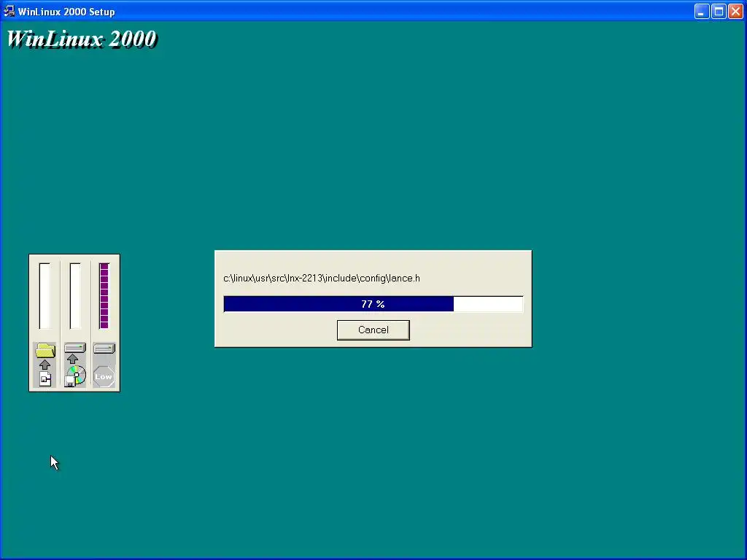The image size is (747, 560).
Task: Cancel the WinLinux 2000 installation
Action: (x=373, y=330)
